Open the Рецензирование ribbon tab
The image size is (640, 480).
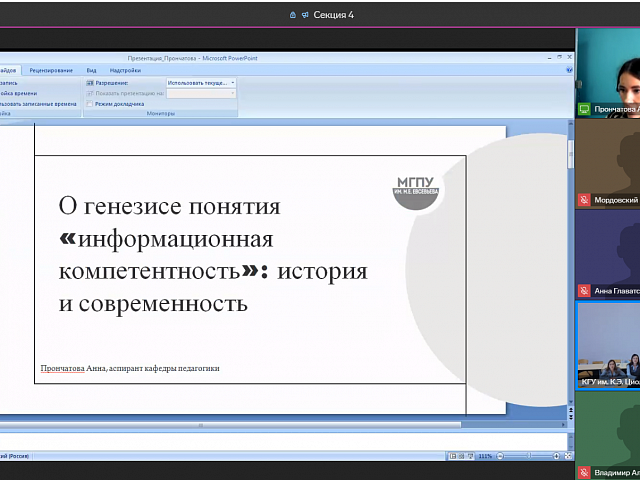pyautogui.click(x=51, y=70)
